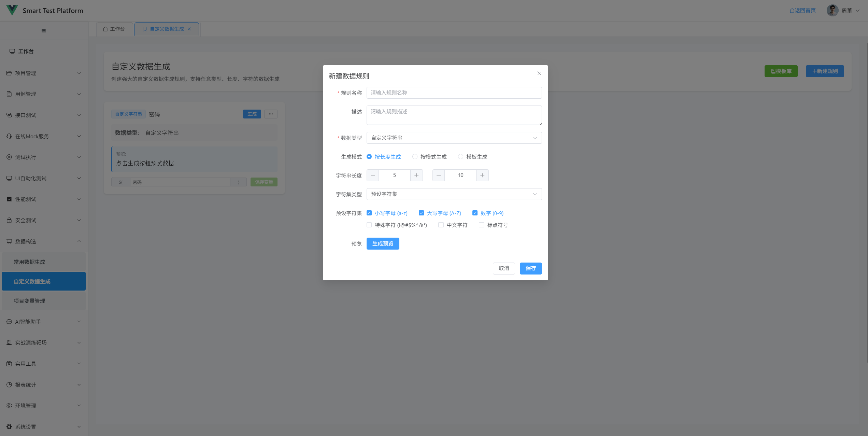
Task: Click the 生成预览 button
Action: tap(383, 244)
